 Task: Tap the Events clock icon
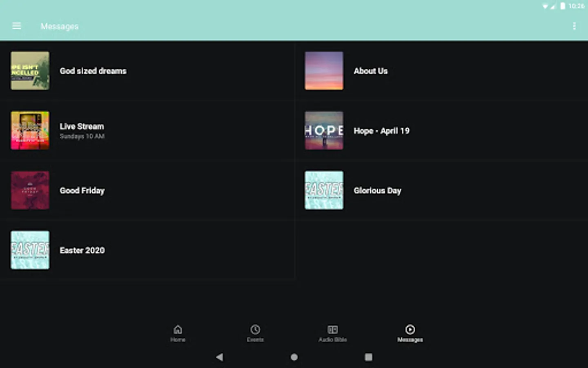click(255, 333)
